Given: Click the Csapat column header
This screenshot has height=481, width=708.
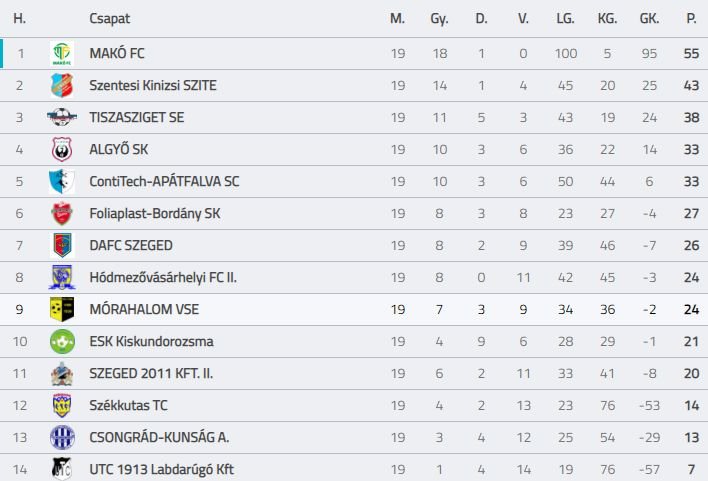Looking at the screenshot, I should [x=109, y=19].
